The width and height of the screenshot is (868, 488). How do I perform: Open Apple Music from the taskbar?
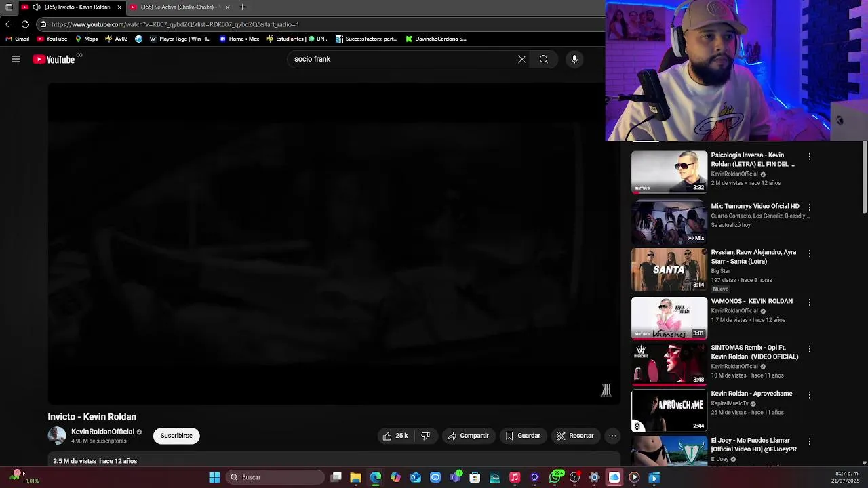point(515,477)
